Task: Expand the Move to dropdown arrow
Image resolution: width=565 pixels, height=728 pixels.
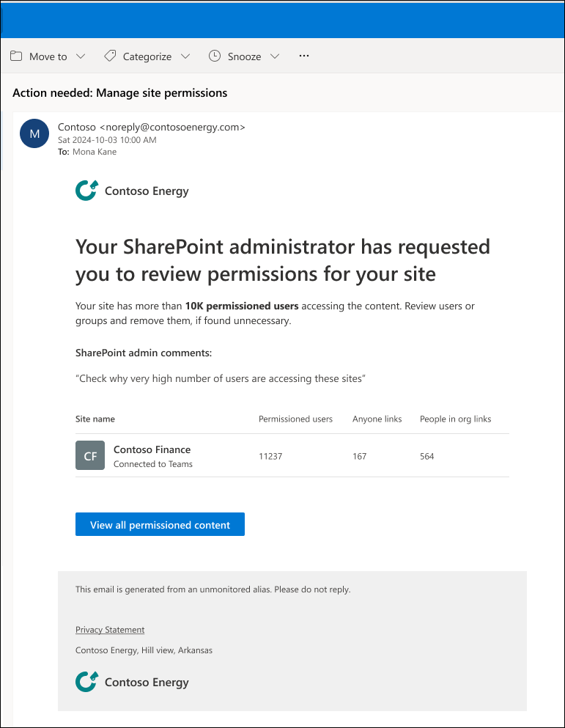Action: coord(81,56)
